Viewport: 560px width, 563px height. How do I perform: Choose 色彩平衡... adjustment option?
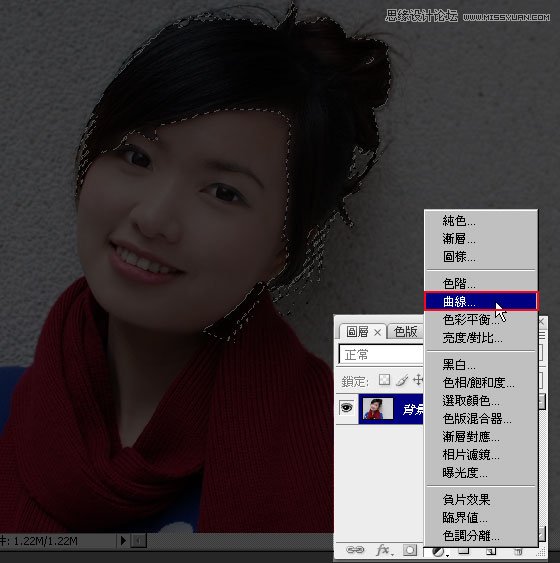(481, 320)
